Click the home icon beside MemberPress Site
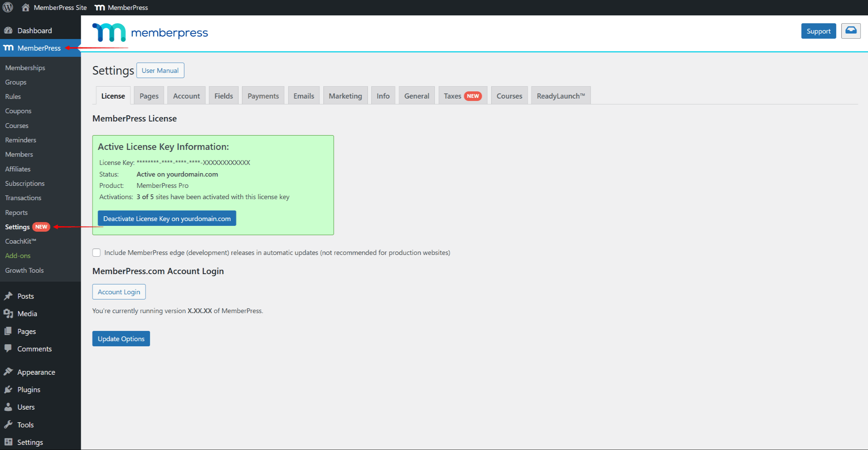 pyautogui.click(x=25, y=7)
